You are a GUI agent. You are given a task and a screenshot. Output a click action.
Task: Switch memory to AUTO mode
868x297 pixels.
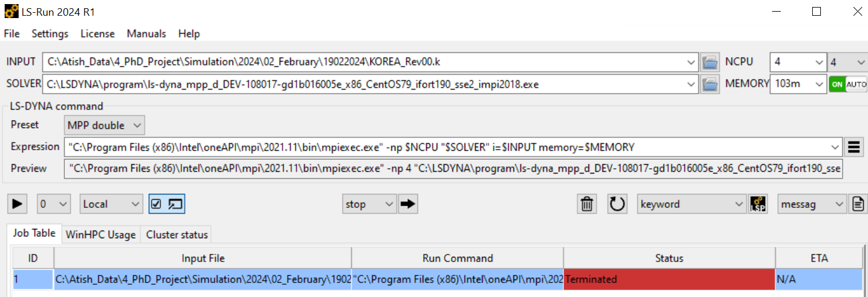coord(856,84)
